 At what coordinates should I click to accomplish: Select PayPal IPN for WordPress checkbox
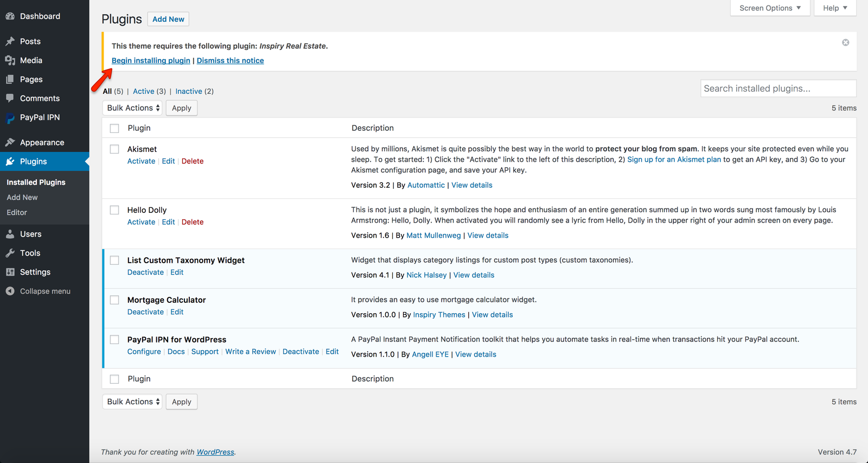pyautogui.click(x=114, y=340)
